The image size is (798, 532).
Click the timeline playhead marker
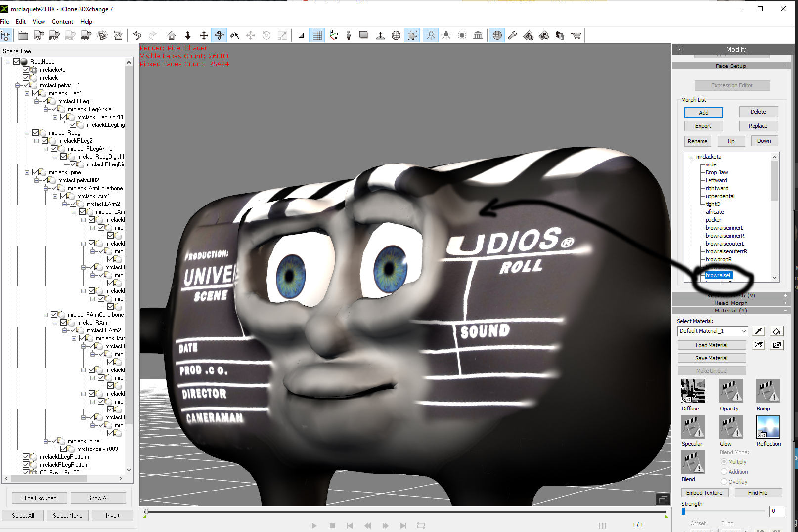[x=146, y=512]
